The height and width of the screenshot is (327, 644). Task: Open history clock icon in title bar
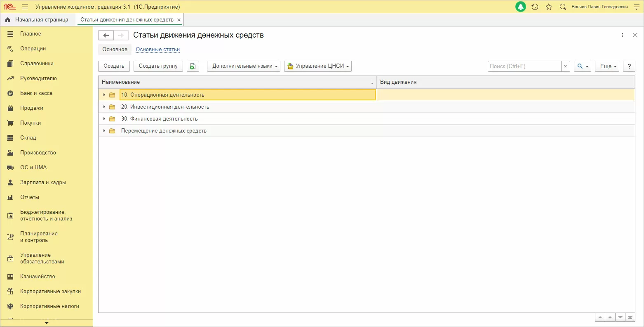[535, 7]
